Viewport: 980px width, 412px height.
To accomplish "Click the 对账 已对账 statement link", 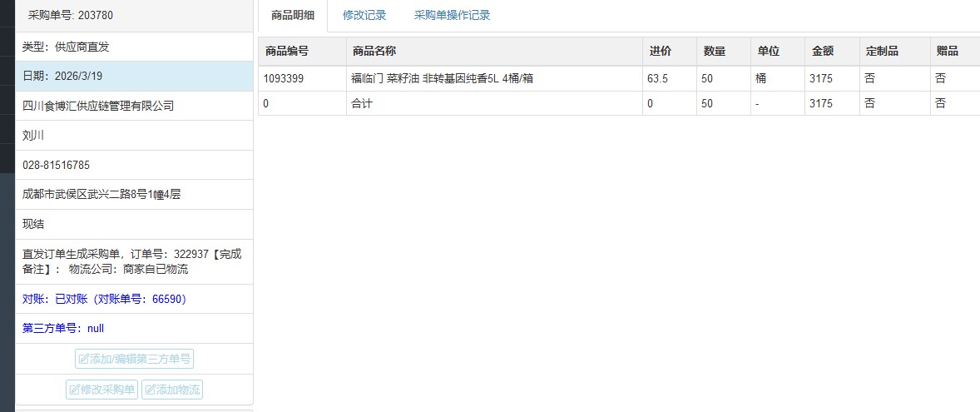I will (x=106, y=299).
